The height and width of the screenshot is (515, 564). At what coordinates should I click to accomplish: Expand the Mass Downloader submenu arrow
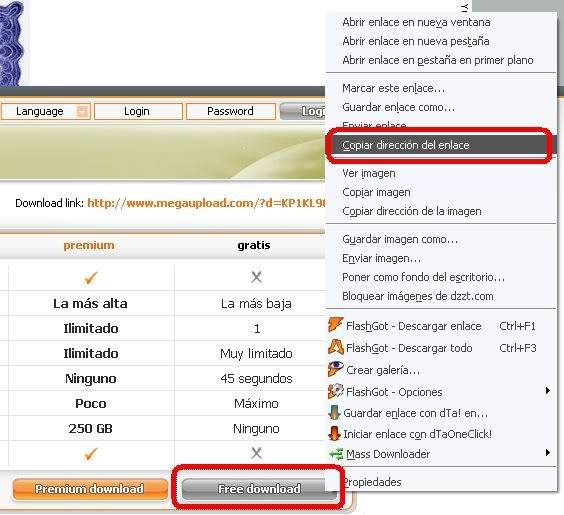point(547,452)
